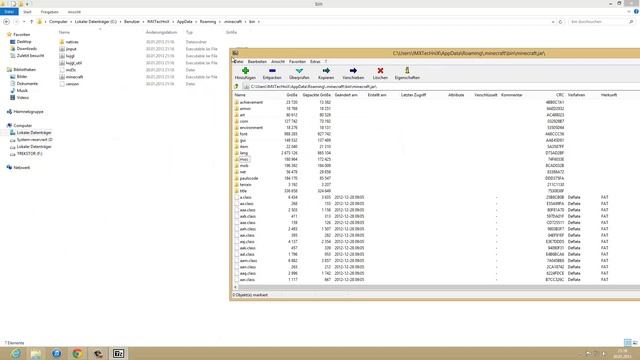640x360 pixels.
Task: Click the Kopieren double-arrow icon
Action: pos(326,71)
